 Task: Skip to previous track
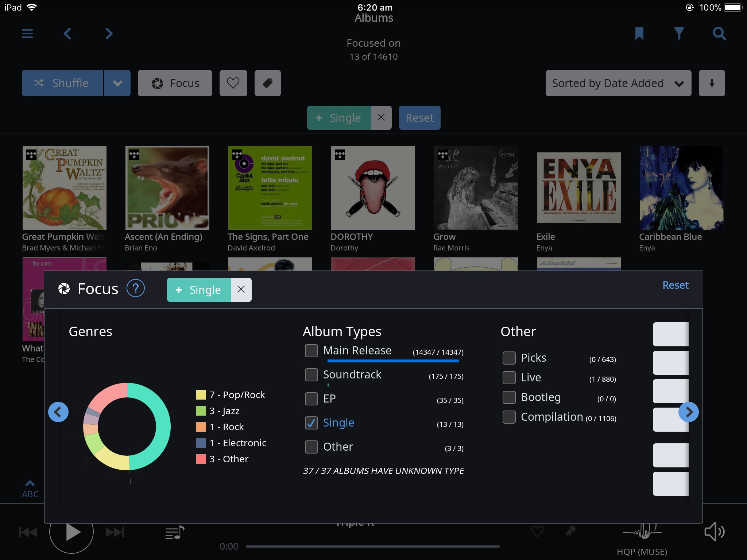pyautogui.click(x=28, y=532)
